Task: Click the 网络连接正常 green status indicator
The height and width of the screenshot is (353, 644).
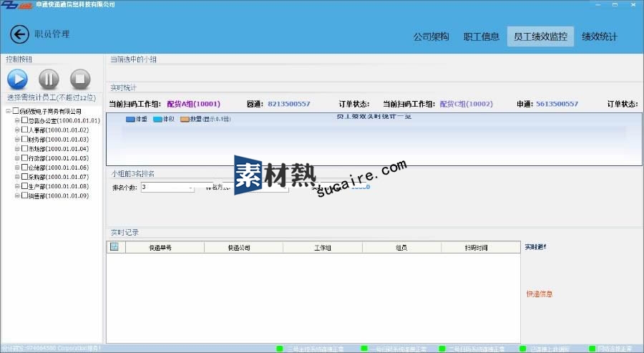Action: coord(592,349)
